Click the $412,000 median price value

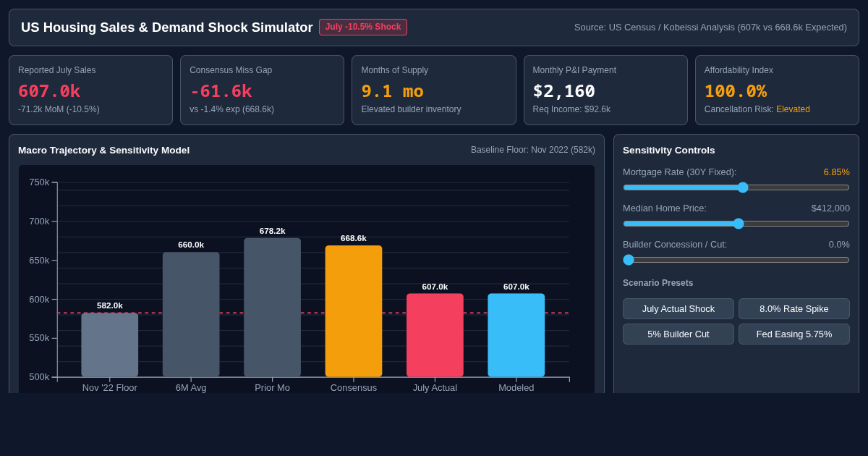point(830,208)
